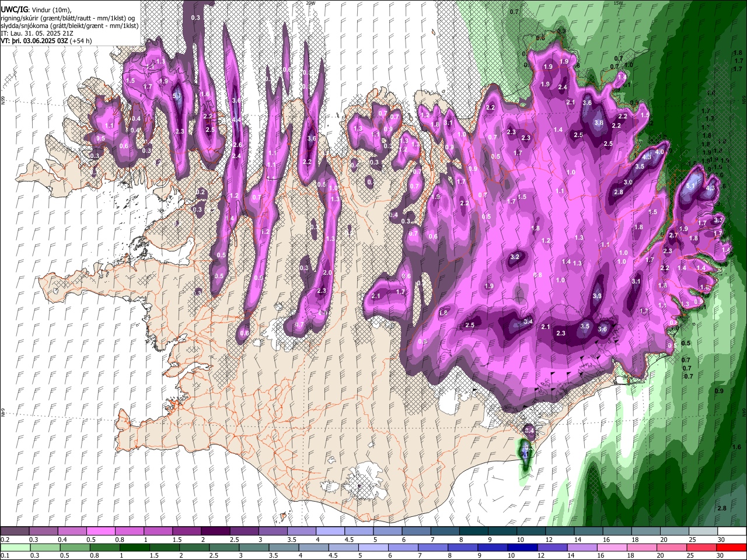Click the '3.2' precipitation value on the map
This screenshot has height=560, width=747.
515,257
